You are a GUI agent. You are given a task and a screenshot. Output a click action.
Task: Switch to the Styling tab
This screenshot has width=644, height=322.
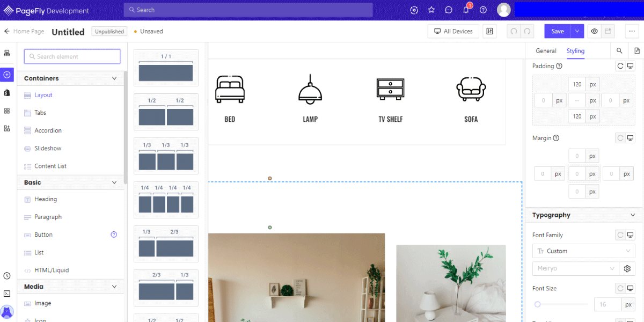click(x=575, y=51)
